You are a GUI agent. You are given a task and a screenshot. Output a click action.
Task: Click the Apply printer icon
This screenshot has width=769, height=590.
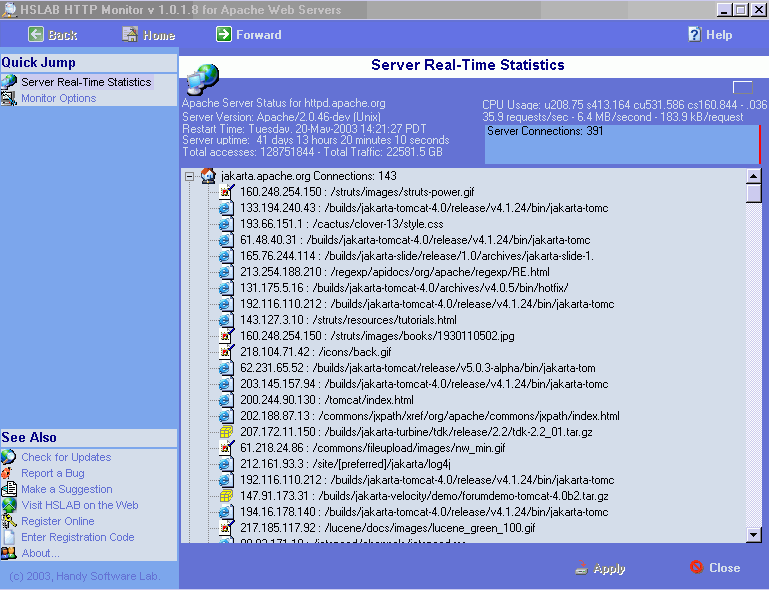tap(581, 567)
